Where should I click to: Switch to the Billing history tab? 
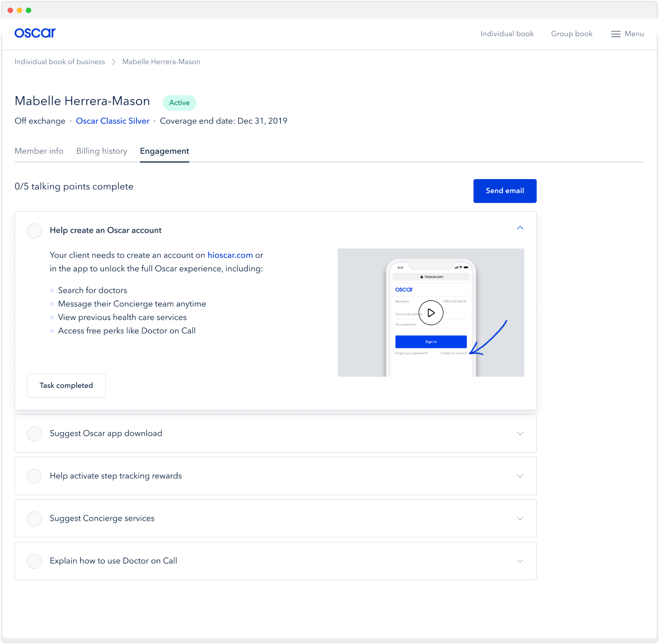(x=101, y=151)
